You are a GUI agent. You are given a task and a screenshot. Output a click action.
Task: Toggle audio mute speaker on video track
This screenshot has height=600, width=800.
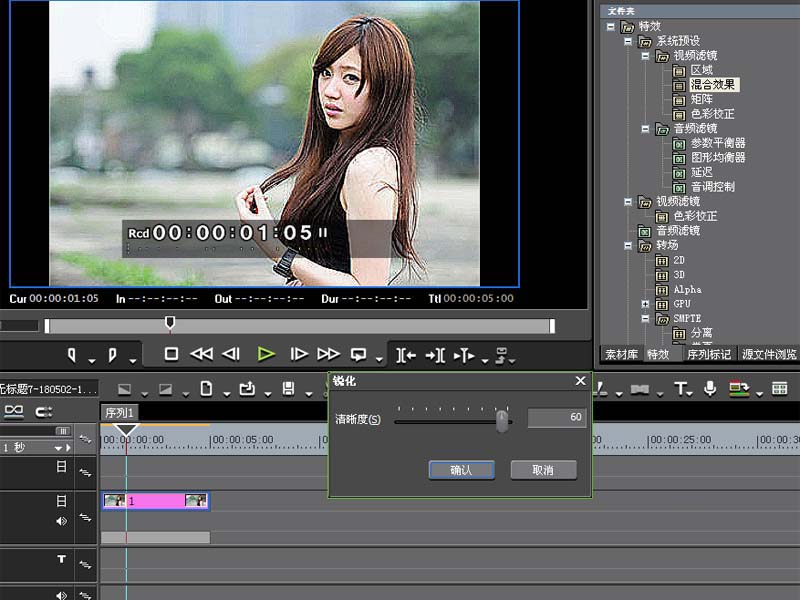point(61,521)
